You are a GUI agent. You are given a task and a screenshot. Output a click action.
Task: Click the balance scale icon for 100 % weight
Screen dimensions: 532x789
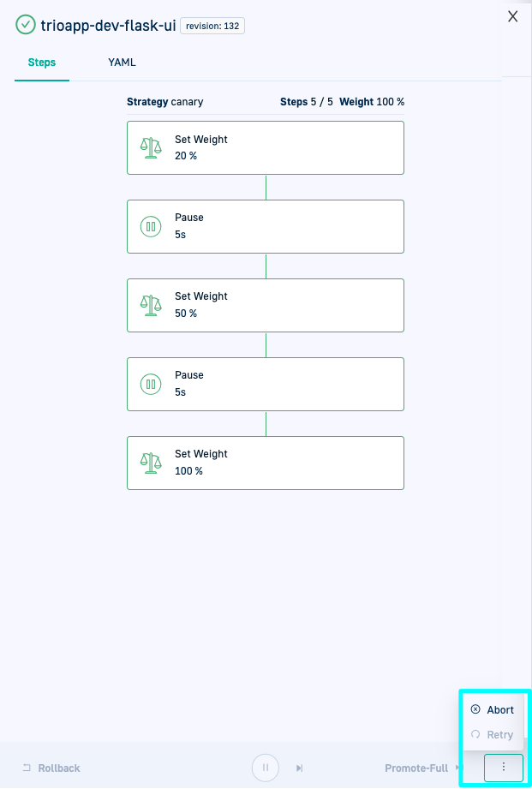pos(151,463)
